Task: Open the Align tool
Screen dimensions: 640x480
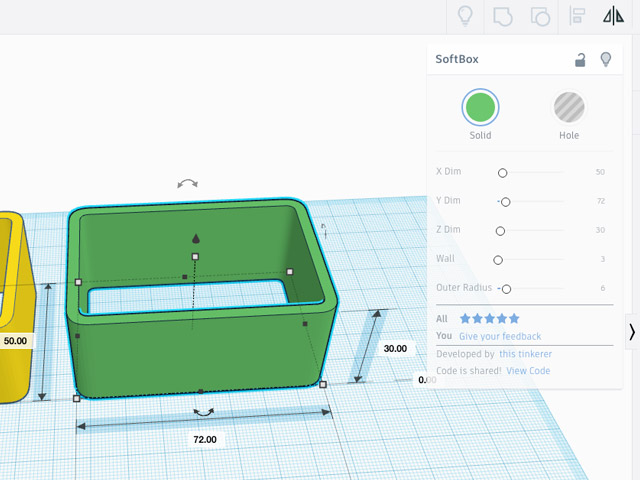Action: [577, 15]
